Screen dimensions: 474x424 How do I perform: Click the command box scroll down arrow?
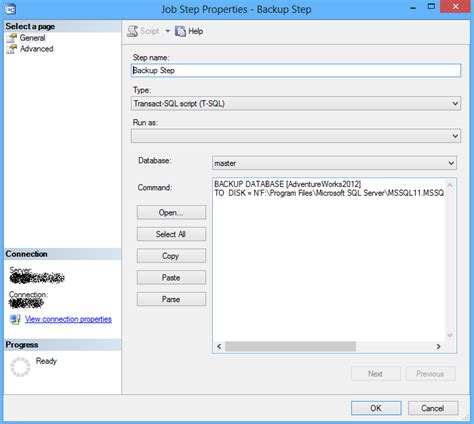tap(450, 335)
